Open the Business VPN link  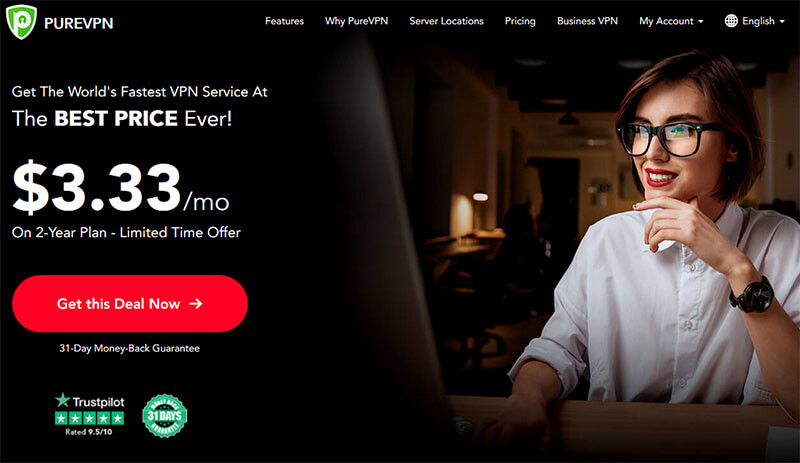587,21
